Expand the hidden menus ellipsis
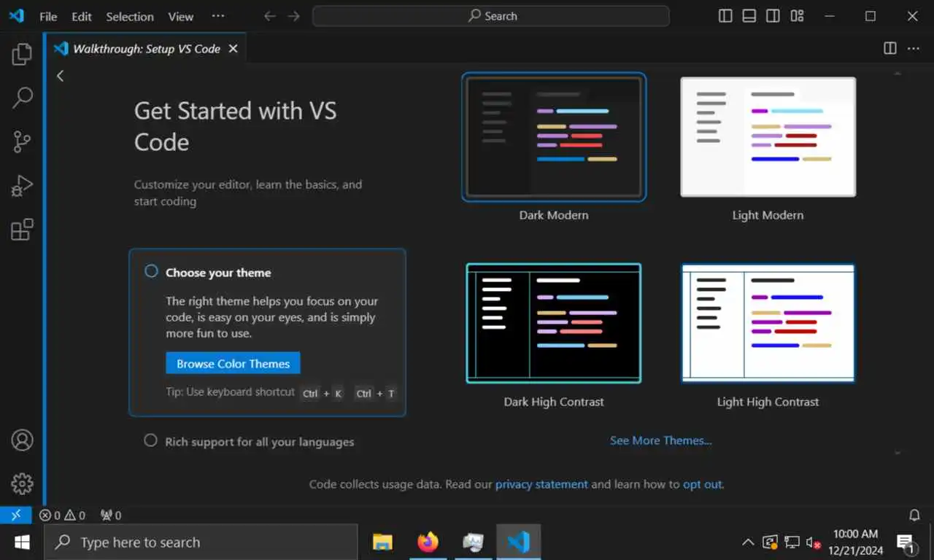The width and height of the screenshot is (934, 560). [x=217, y=16]
